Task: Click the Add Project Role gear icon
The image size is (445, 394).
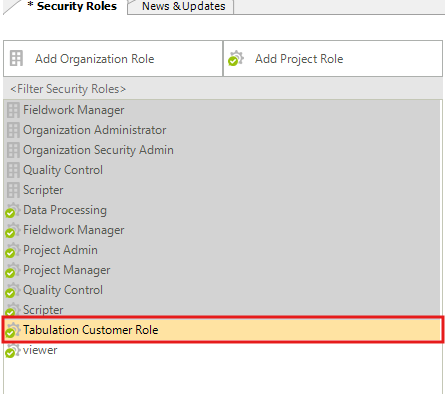Action: point(236,58)
